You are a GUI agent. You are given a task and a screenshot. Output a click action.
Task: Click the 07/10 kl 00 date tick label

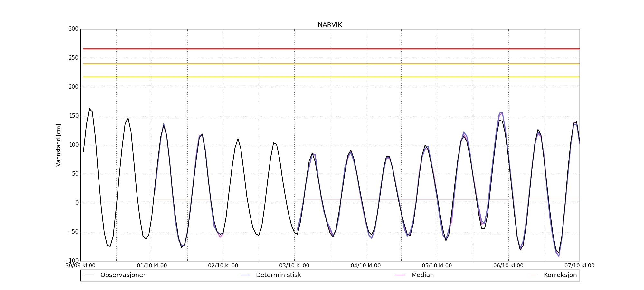(x=579, y=266)
